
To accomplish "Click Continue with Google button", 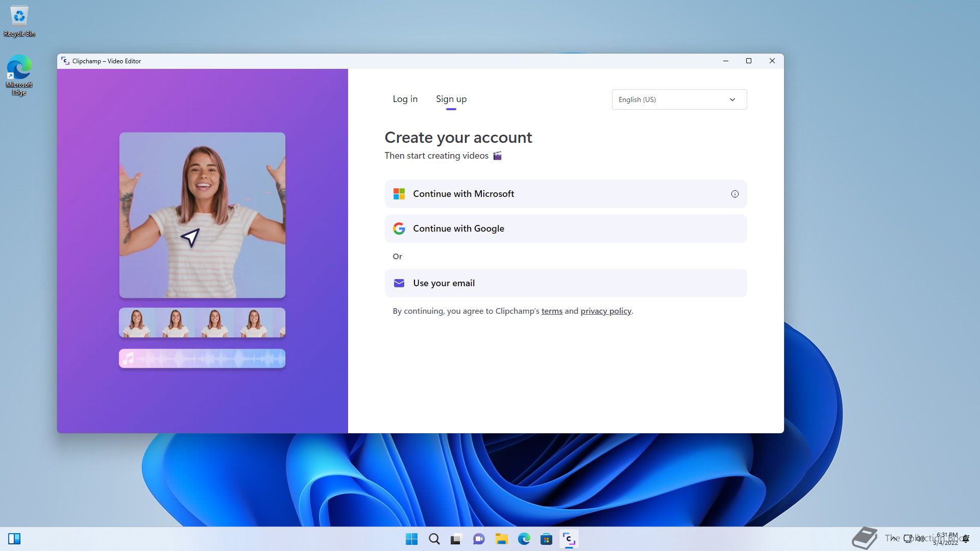I will click(x=566, y=229).
